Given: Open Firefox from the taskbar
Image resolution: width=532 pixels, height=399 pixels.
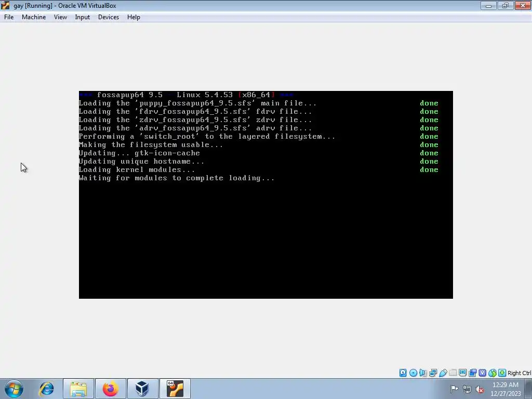Looking at the screenshot, I should tap(110, 389).
